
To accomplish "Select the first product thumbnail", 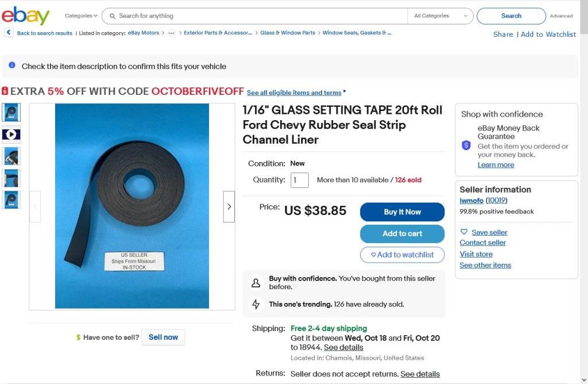I will click(x=11, y=112).
